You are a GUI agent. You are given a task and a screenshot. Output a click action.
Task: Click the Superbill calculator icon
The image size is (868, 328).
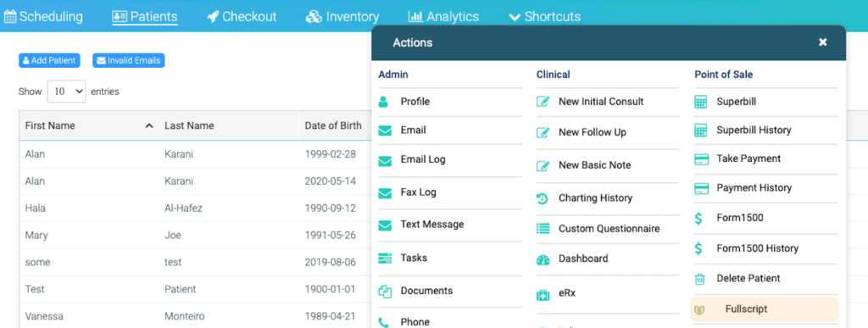click(701, 102)
